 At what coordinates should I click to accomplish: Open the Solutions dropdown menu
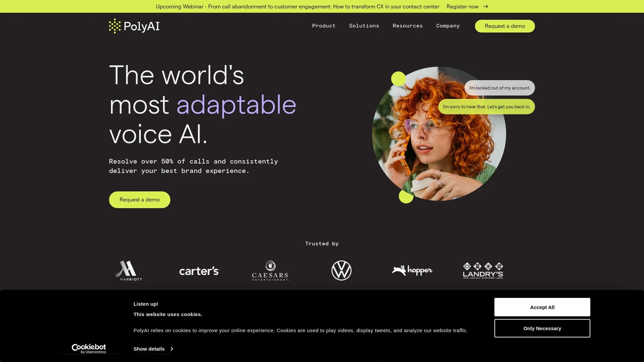coord(364,26)
